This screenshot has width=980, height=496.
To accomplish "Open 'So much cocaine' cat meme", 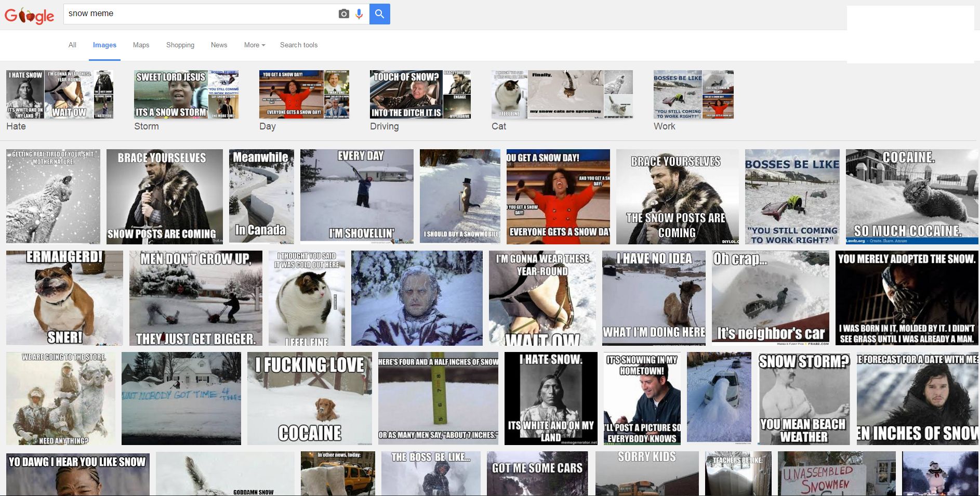I will [912, 197].
